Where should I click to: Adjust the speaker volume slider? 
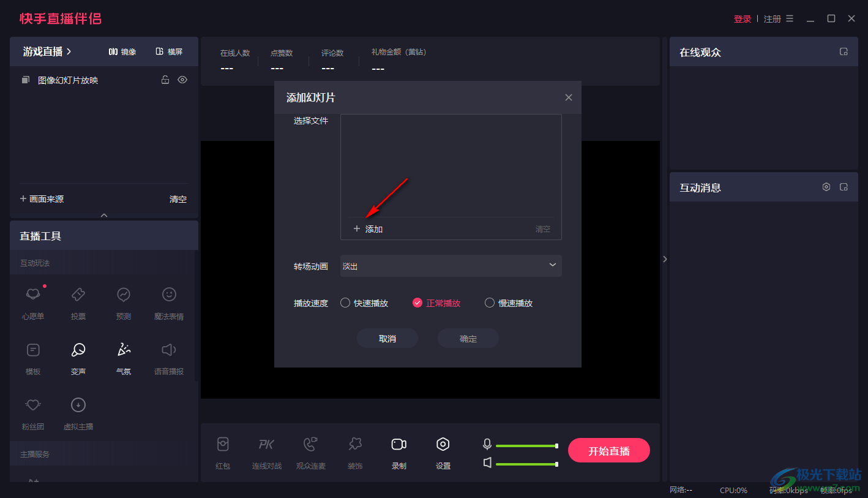526,464
